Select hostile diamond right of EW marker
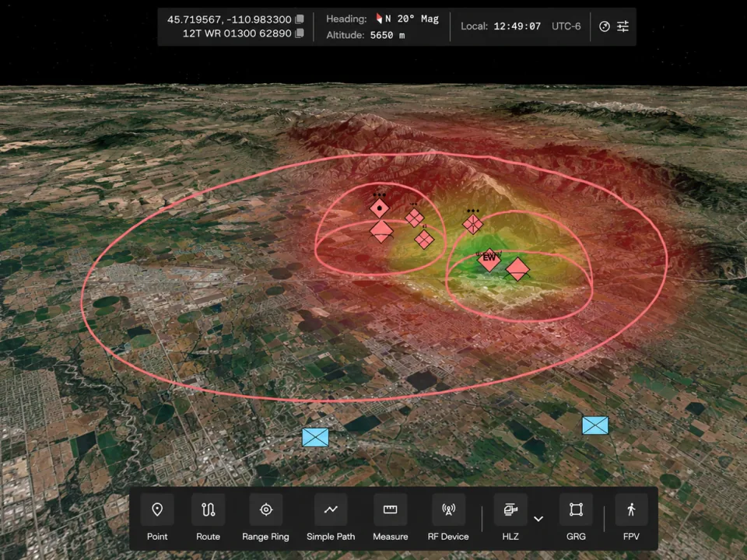Viewport: 747px width, 560px height. coord(517,270)
